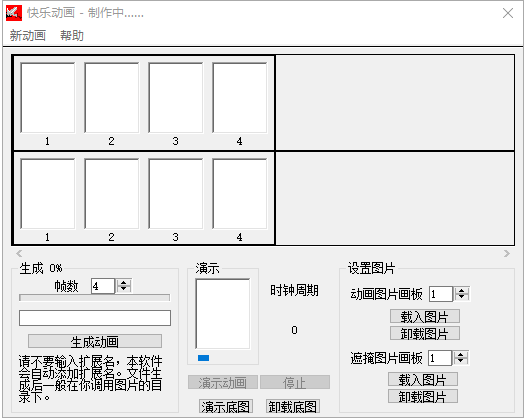Increase the 动画图片画板 stepper value
Viewport: 526px width, 420px height.
click(462, 291)
